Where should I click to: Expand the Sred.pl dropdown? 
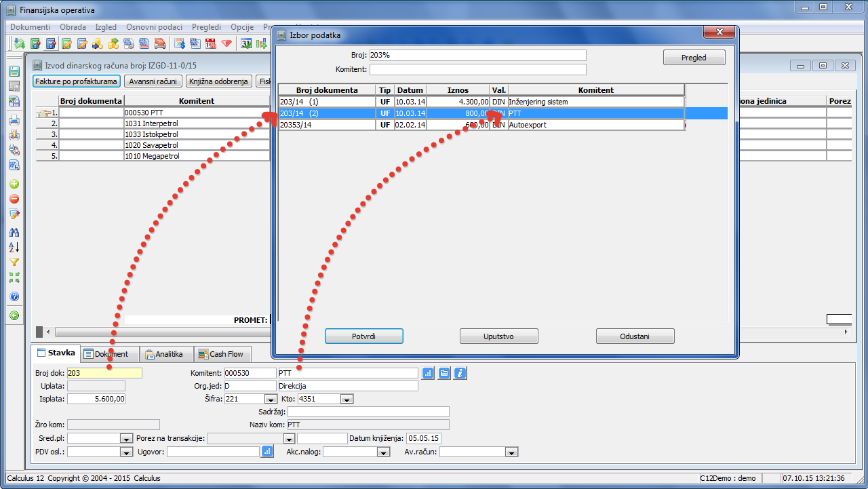(126, 439)
